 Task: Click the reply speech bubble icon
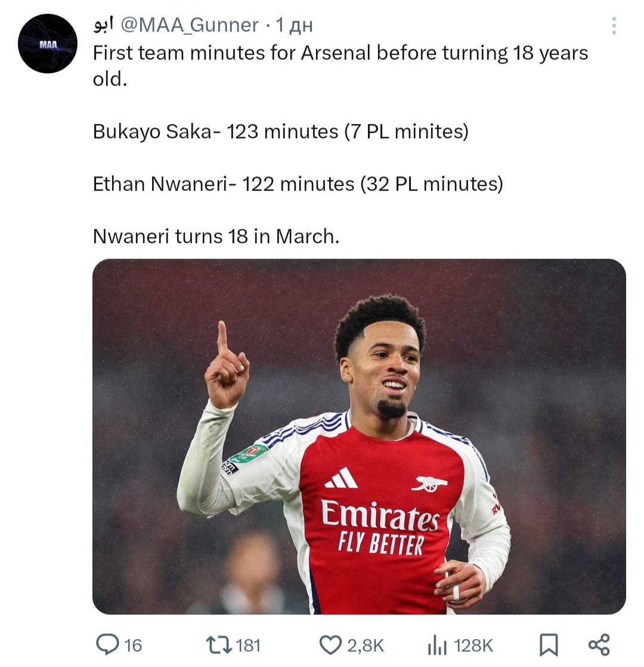107,645
